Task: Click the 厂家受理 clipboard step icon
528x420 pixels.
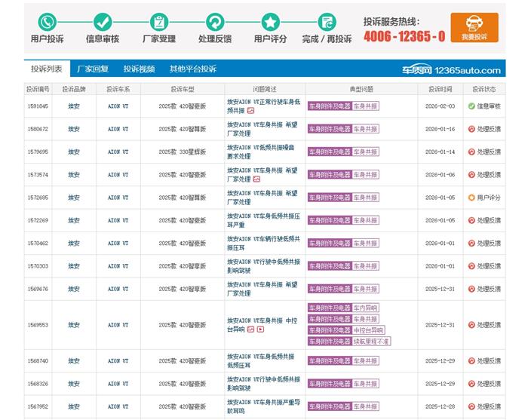Action: 158,22
